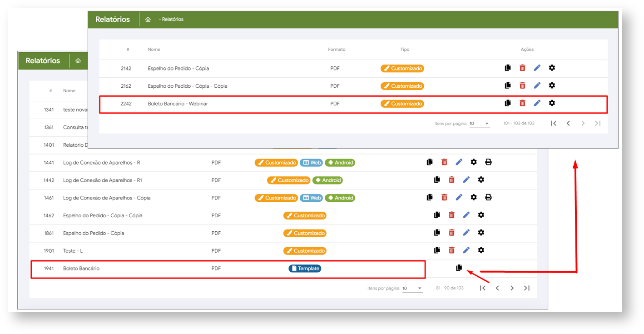
Task: Duplicate the Boleto Bancário template report
Action: pyautogui.click(x=459, y=268)
